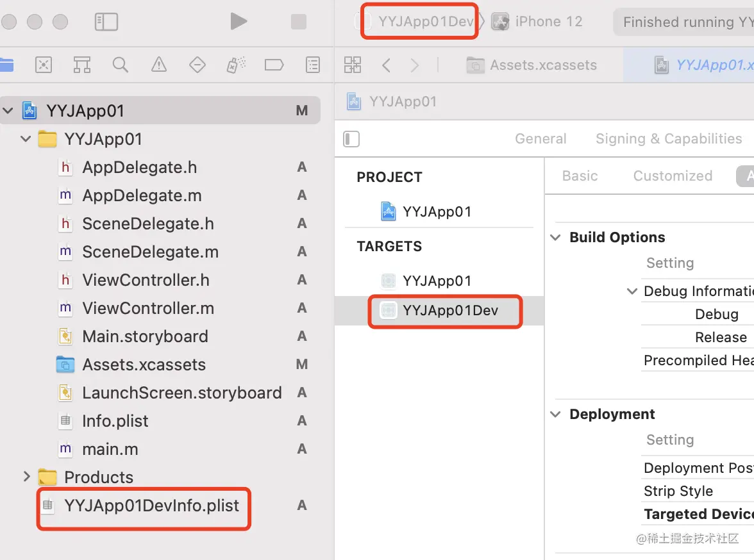This screenshot has height=560, width=754.
Task: Open the debug navigator
Action: [236, 65]
